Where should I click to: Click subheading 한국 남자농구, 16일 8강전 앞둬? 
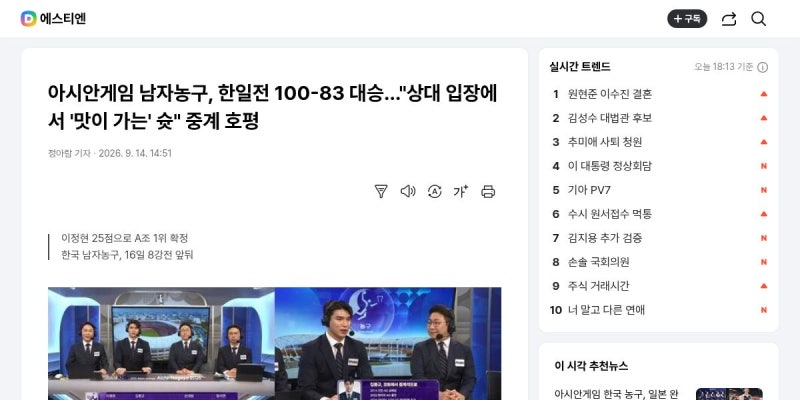pyautogui.click(x=127, y=255)
